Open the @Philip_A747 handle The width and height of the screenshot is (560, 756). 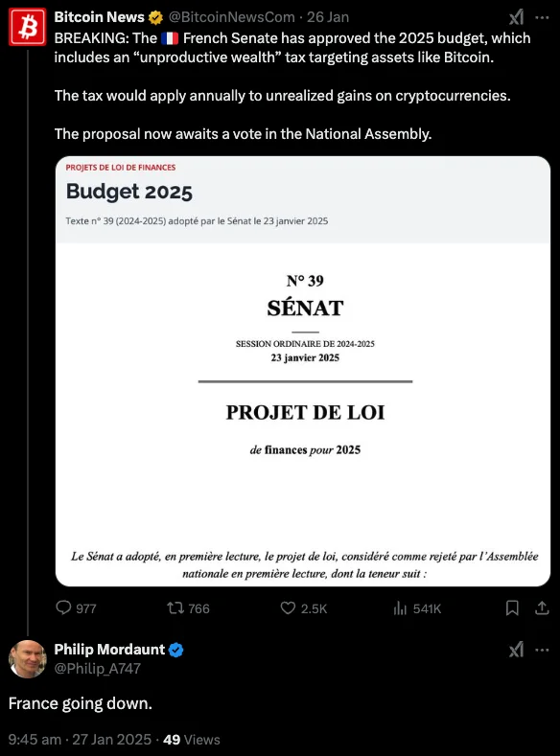(98, 668)
